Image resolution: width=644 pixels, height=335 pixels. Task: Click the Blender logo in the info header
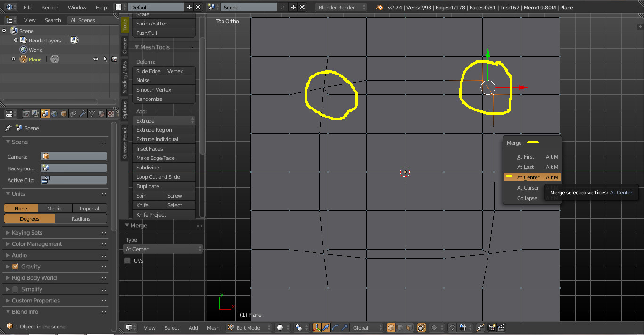click(x=380, y=7)
